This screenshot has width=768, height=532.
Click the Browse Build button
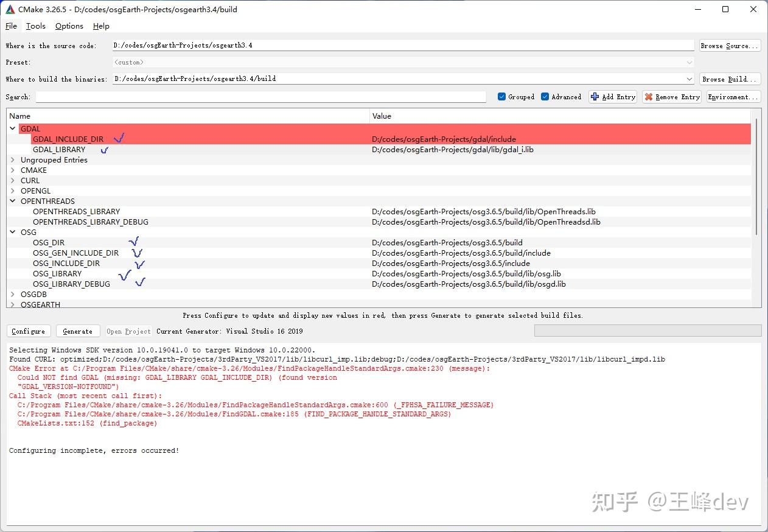[730, 79]
